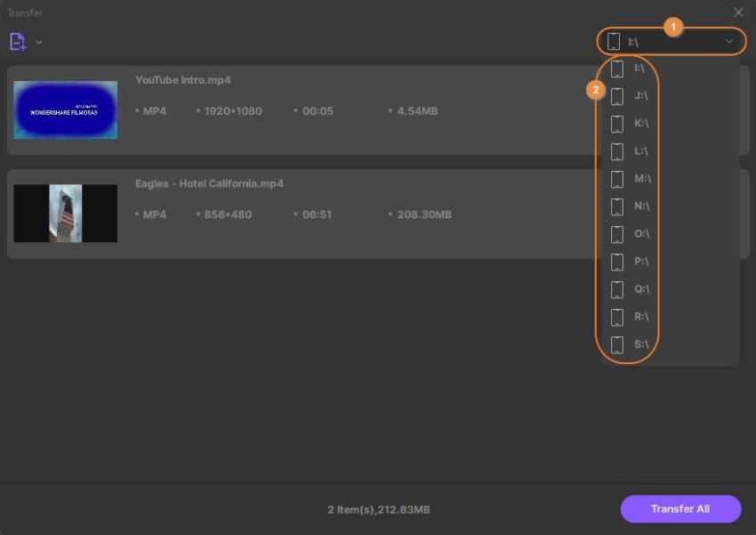Select the Eagles - Hotel California.mp4 title
The width and height of the screenshot is (756, 535).
[209, 183]
